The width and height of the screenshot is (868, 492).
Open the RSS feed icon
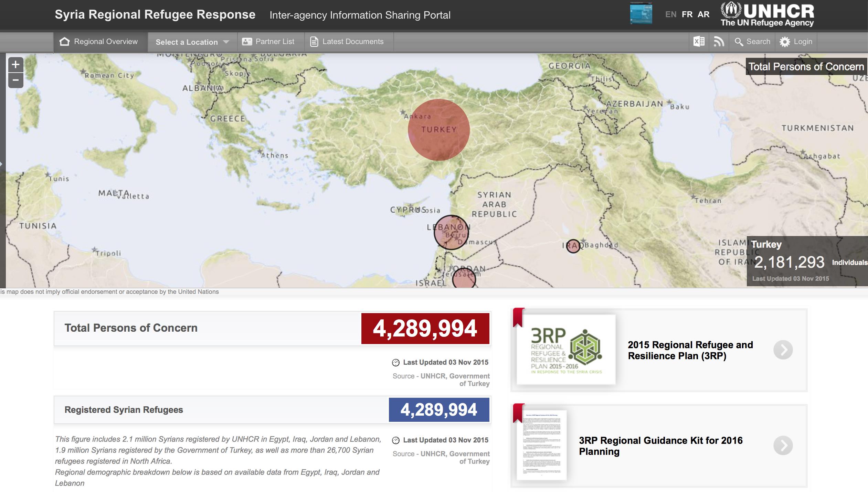click(x=719, y=42)
